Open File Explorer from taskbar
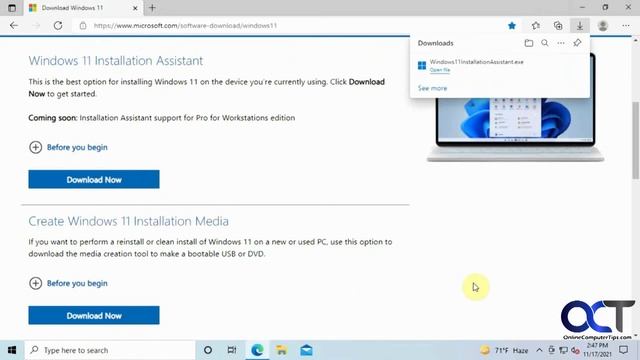640x360 pixels. [x=281, y=350]
